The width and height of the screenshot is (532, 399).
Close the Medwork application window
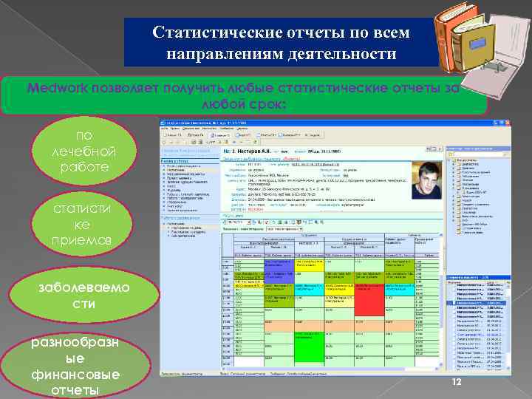click(508, 123)
